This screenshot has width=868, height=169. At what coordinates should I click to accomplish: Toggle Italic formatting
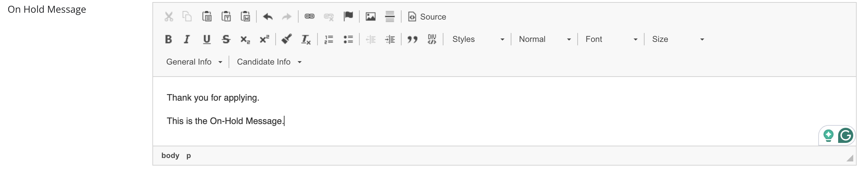point(187,39)
